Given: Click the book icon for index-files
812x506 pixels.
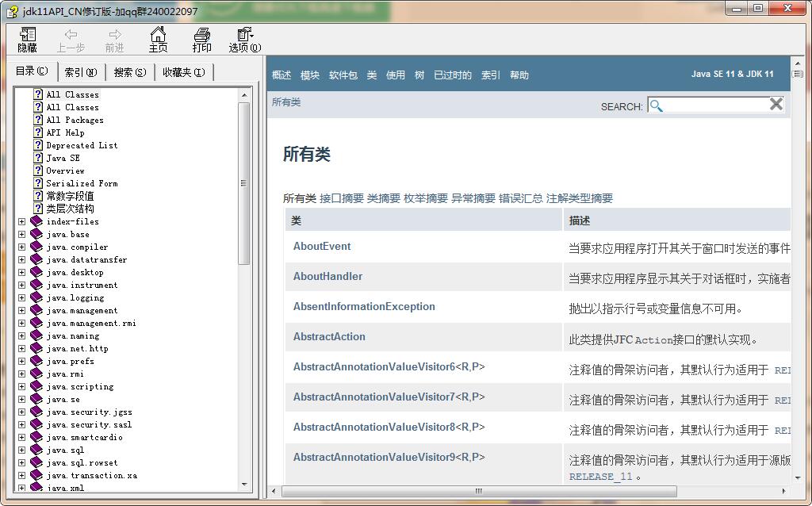Looking at the screenshot, I should (x=36, y=221).
